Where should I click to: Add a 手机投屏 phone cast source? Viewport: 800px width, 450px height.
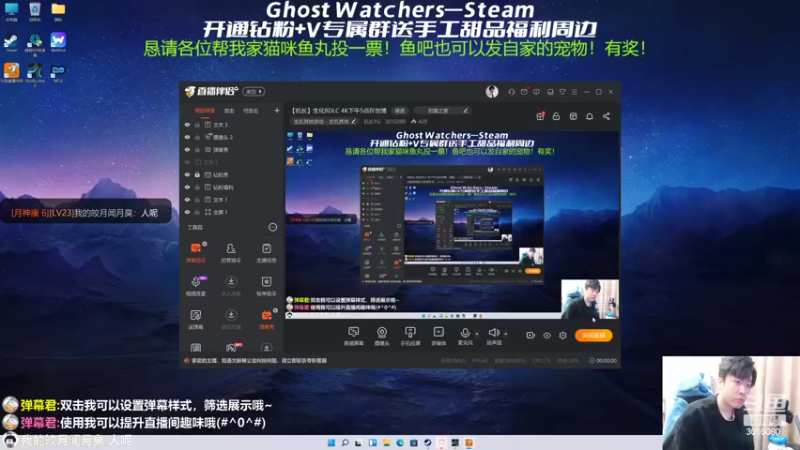(x=410, y=336)
